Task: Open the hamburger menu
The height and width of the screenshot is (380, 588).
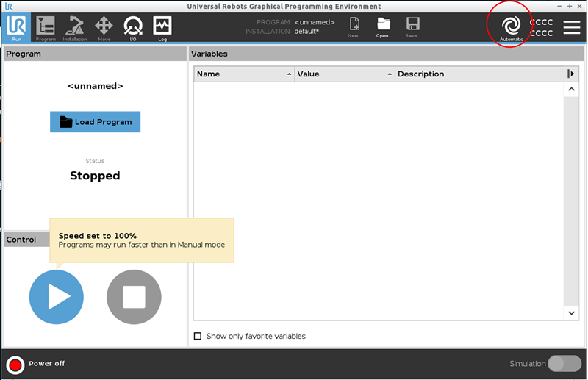Action: point(572,27)
